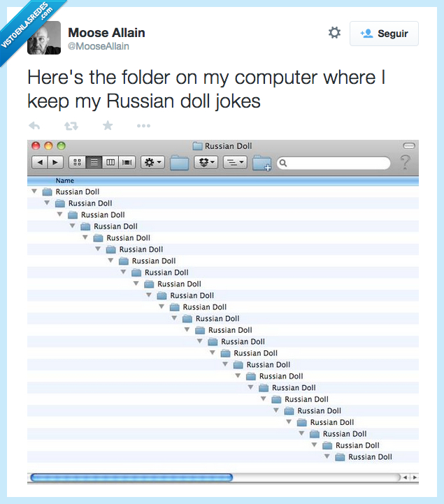The width and height of the screenshot is (444, 504).
Task: Open the Moose Allain profile name link
Action: coord(106,32)
